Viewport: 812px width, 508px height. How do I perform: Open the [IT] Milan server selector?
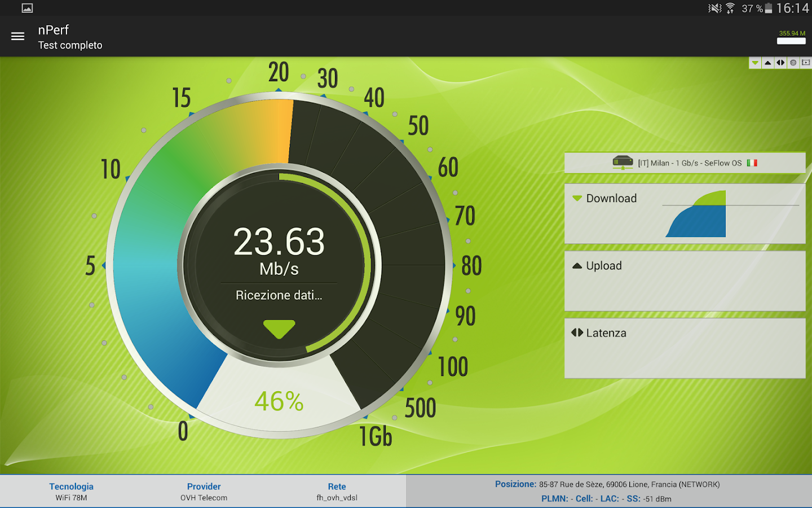point(685,163)
